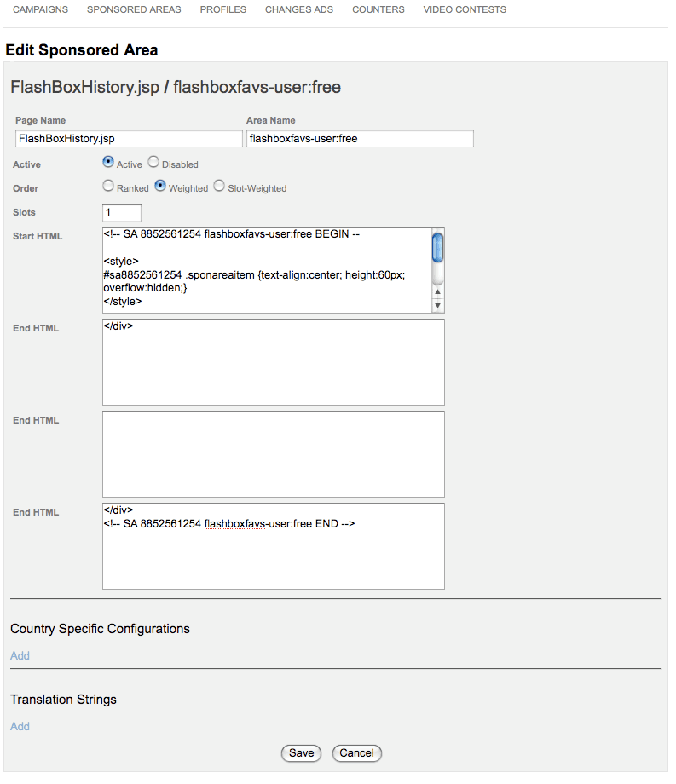This screenshot has height=784, width=676.
Task: Add a Translation String
Action: tap(20, 727)
